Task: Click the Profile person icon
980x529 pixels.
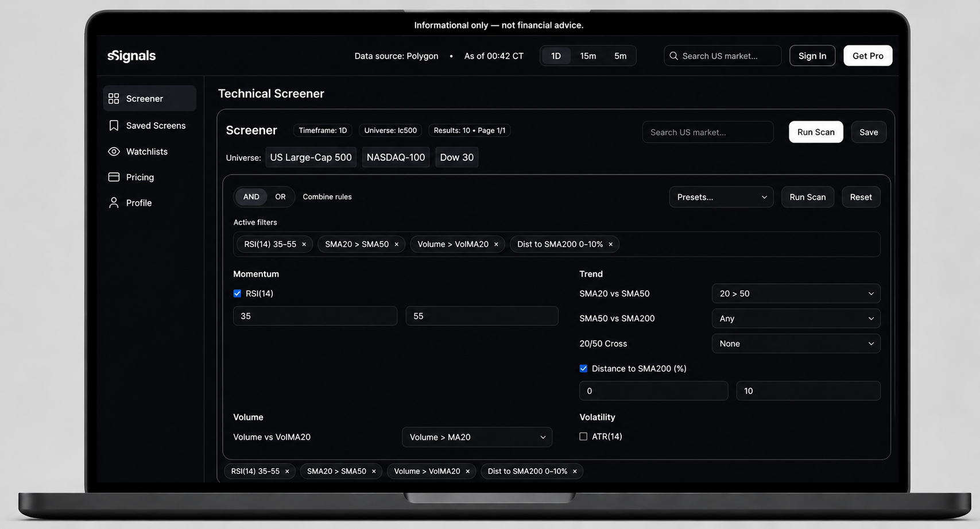Action: coord(114,203)
